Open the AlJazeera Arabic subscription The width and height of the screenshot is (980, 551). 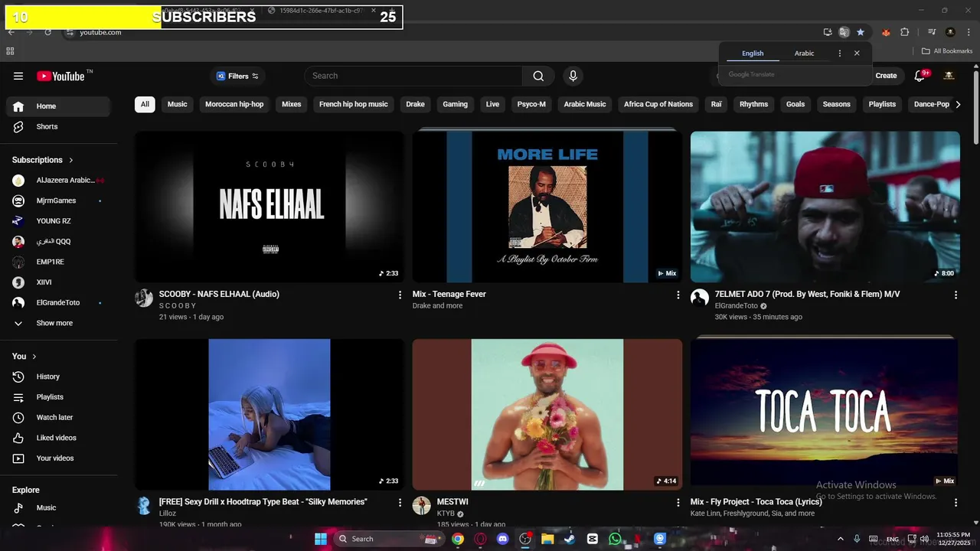(59, 181)
